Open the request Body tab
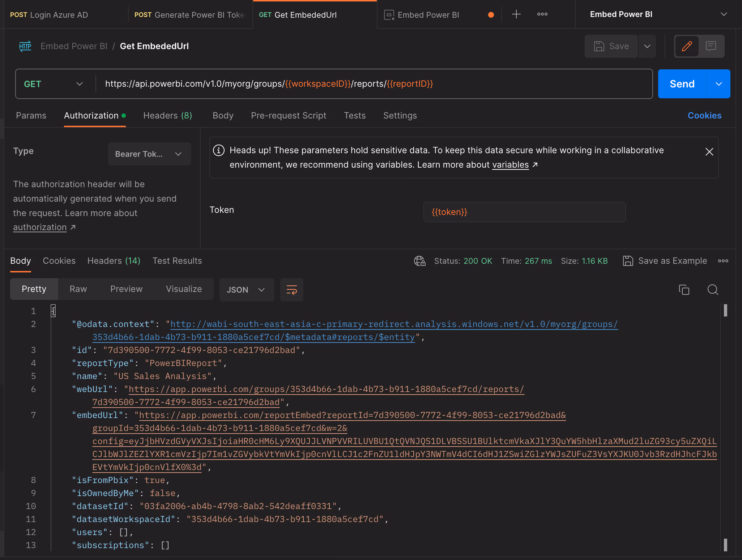Screen dimensions: 742x560 [x=223, y=116]
